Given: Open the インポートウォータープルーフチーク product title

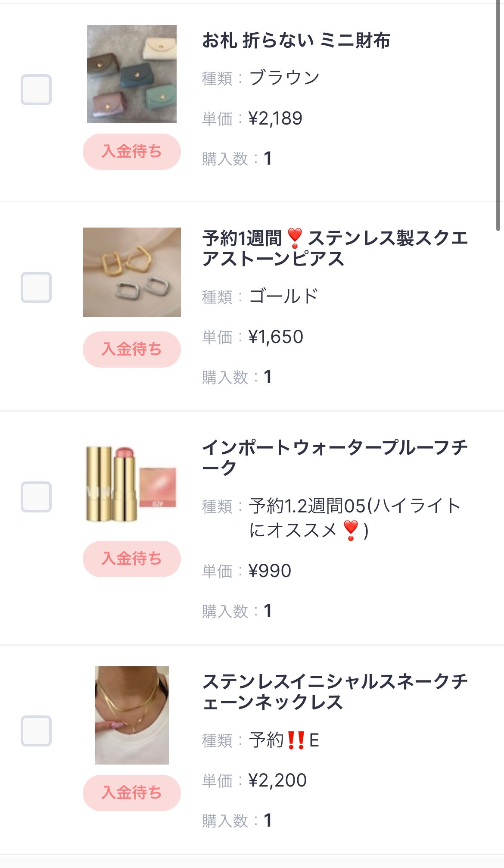Looking at the screenshot, I should click(334, 457).
